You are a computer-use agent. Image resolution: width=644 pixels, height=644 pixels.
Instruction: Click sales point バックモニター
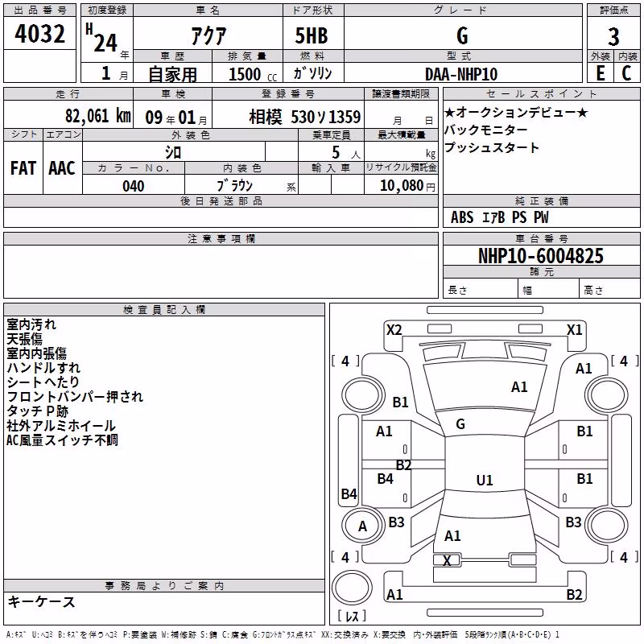tap(486, 130)
